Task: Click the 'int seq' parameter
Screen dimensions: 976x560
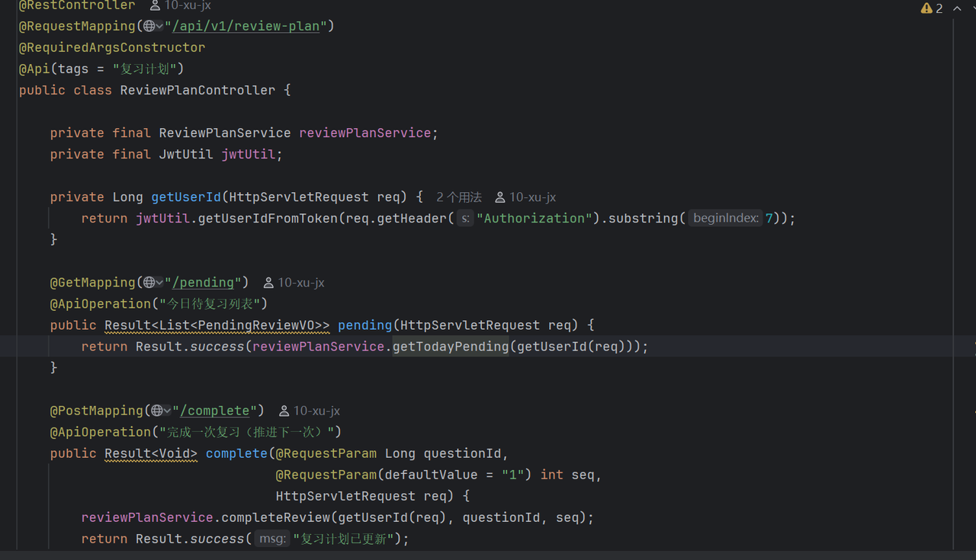Action: pos(567,475)
